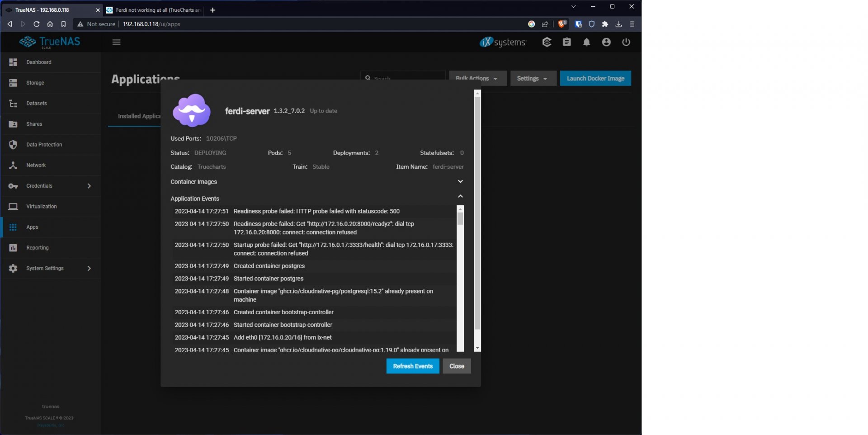Viewport: 868px width, 435px height.
Task: Click the Brave Shields icon in address bar
Action: point(562,24)
